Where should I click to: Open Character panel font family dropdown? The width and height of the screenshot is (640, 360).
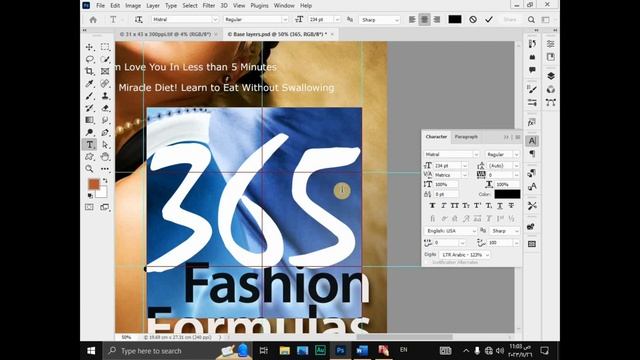[476, 155]
